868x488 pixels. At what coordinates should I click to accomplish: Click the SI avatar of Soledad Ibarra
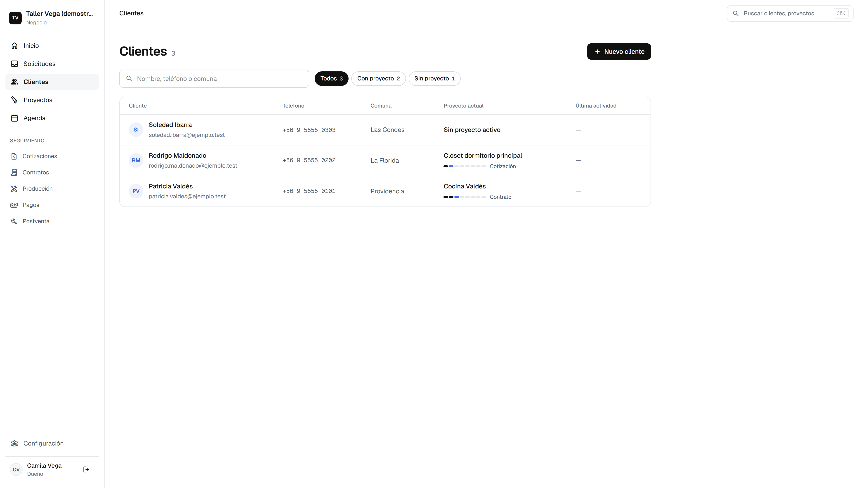coord(136,130)
